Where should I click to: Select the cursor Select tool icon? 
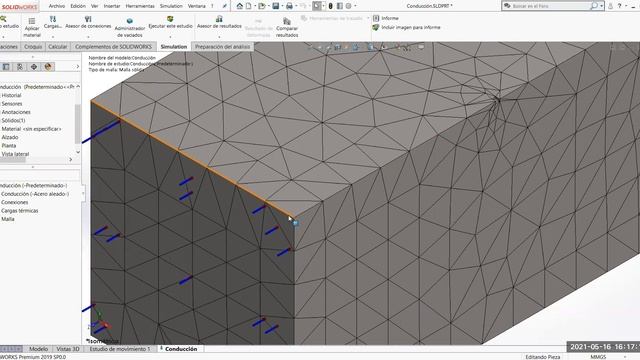[317, 6]
